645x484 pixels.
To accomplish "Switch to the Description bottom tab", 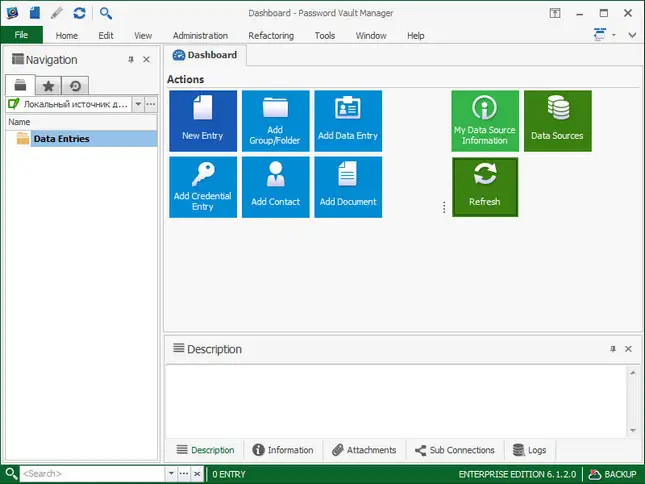I will 205,450.
